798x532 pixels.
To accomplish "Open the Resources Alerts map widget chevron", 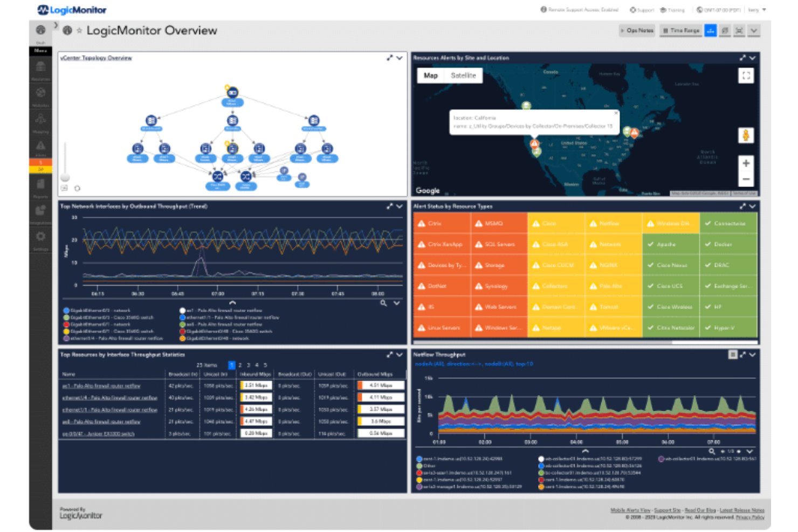I will pos(753,58).
